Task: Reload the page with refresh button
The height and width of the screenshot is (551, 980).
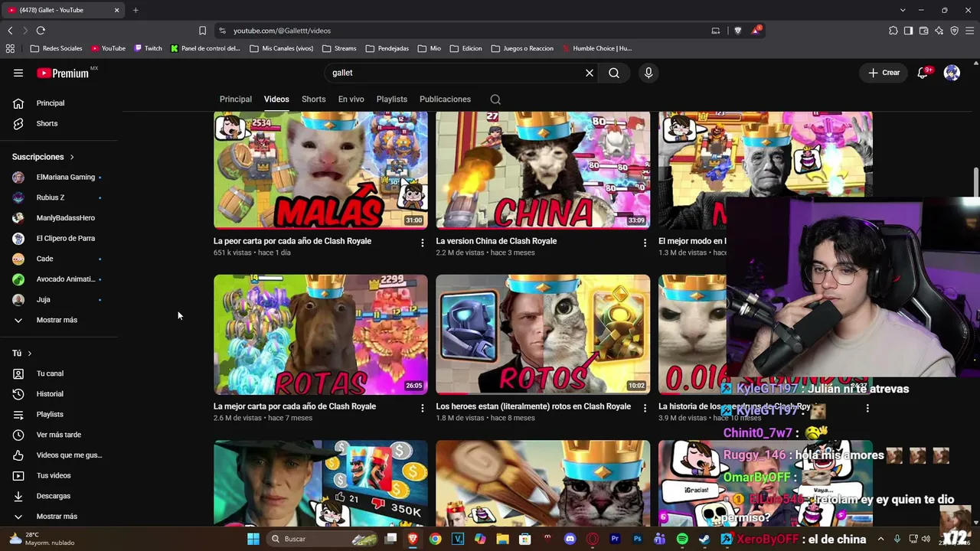Action: click(41, 31)
